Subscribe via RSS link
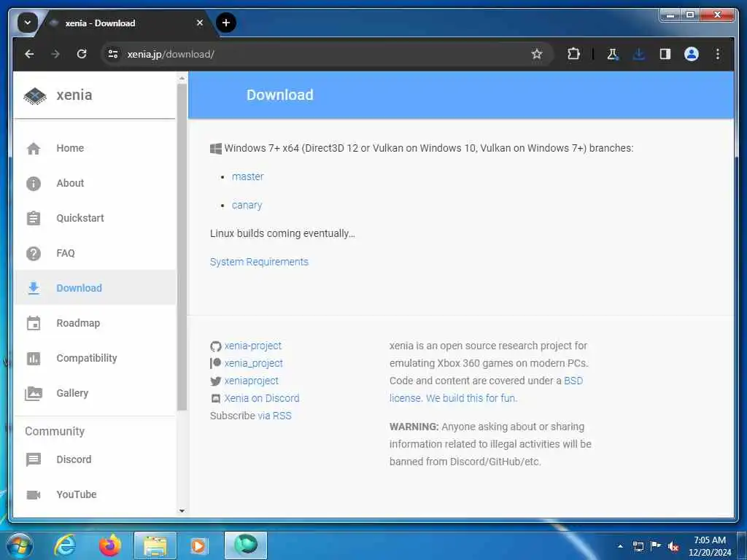Screen dimensions: 747x560 coord(274,416)
